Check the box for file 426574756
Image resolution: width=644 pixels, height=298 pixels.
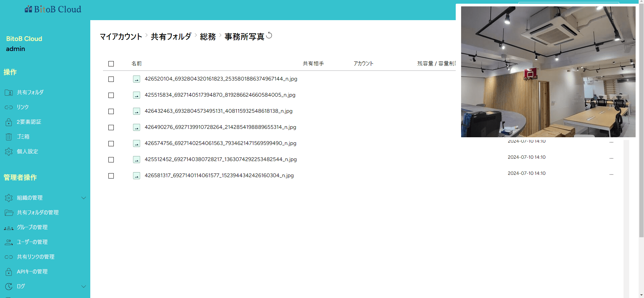coord(111,144)
